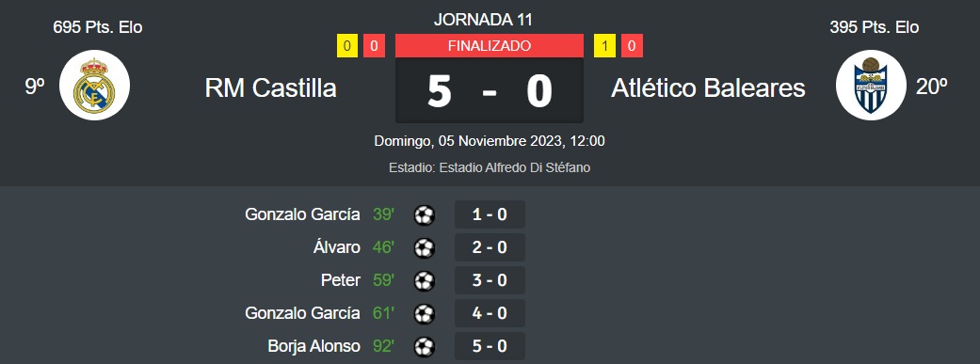The image size is (980, 364).
Task: Select scorer Borja Alonso at minute 92
Action: (313, 346)
